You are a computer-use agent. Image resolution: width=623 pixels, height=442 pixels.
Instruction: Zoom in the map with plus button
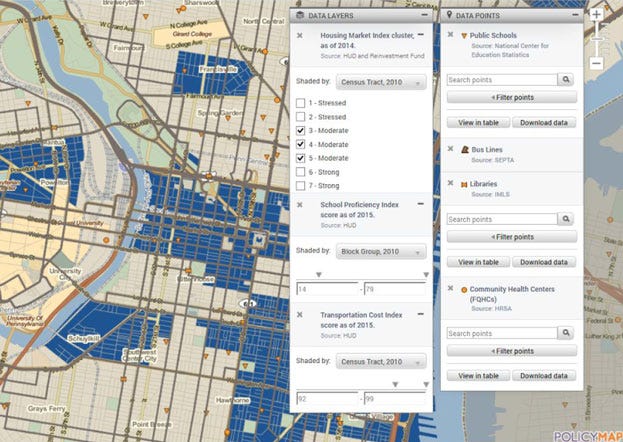(x=596, y=15)
